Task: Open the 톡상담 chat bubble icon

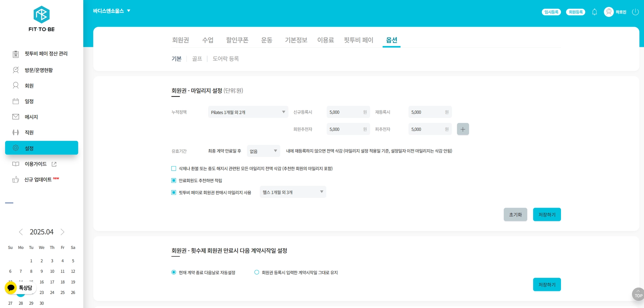Action: pos(11,288)
